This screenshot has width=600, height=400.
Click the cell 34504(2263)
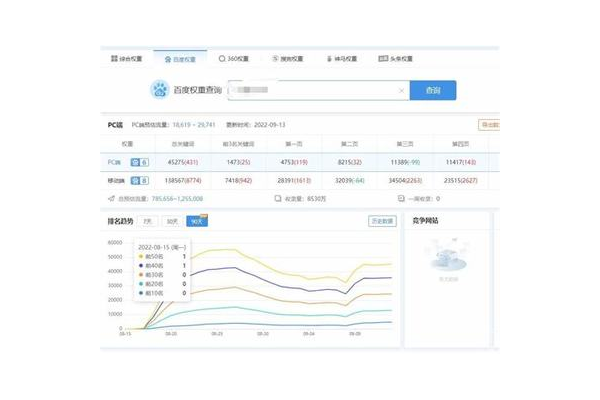click(405, 180)
